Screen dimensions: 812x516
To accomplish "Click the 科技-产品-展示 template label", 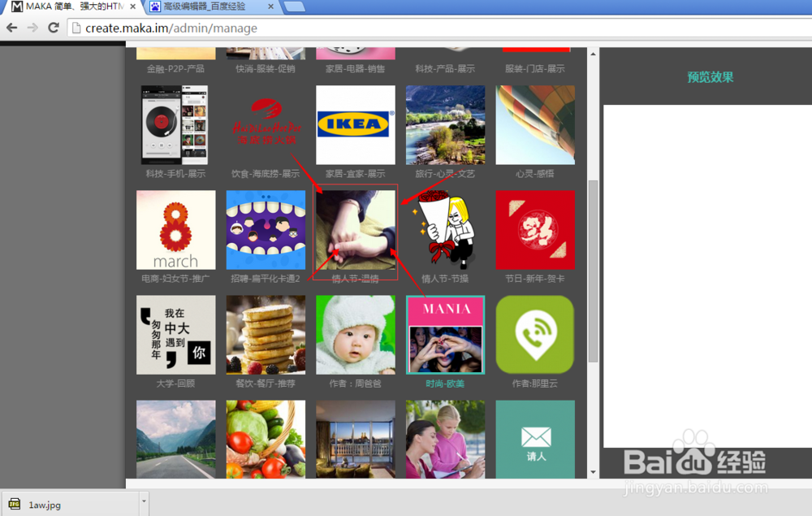I will point(445,68).
